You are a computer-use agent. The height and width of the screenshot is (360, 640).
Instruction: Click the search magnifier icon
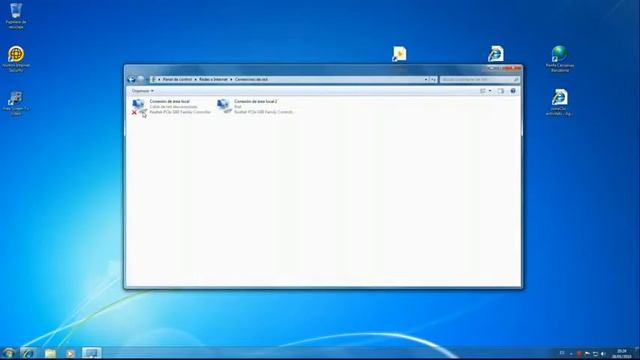516,80
